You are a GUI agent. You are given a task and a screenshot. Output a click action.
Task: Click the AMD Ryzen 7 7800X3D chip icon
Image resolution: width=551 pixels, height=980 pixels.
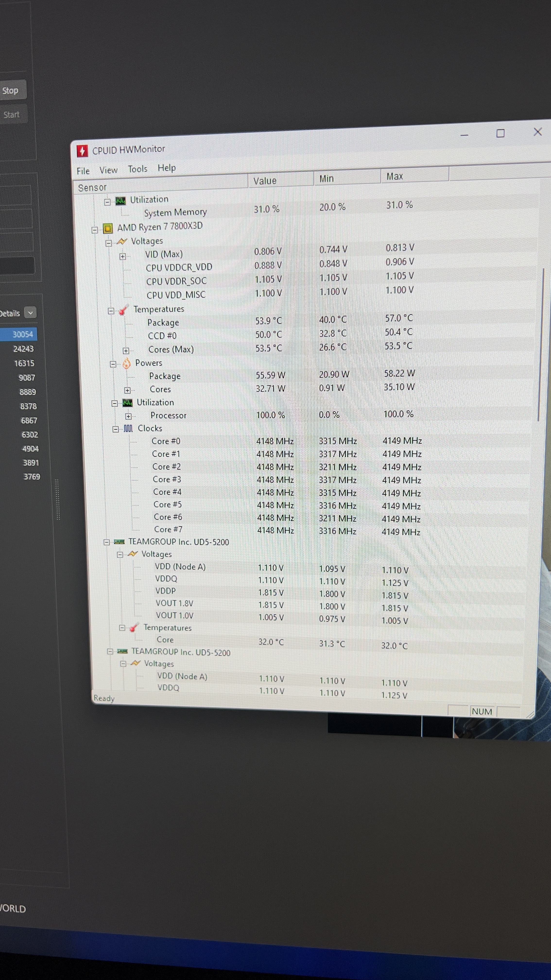pos(108,228)
